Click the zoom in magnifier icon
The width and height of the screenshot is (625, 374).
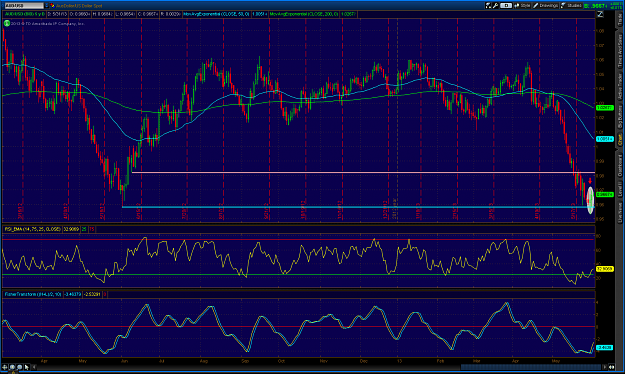12,367
